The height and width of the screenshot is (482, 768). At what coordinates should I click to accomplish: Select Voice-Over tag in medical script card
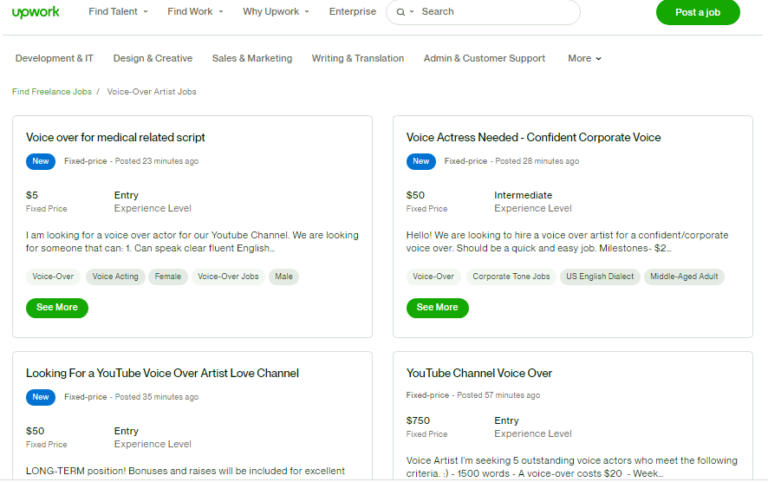coord(53,277)
